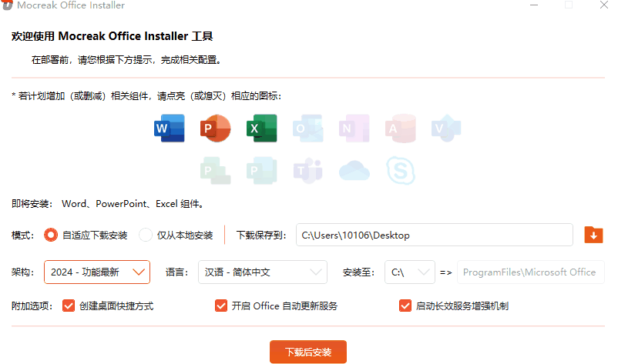Minimize the Mocreak Office Installer window
This screenshot has height=364, width=618.
(x=534, y=5)
